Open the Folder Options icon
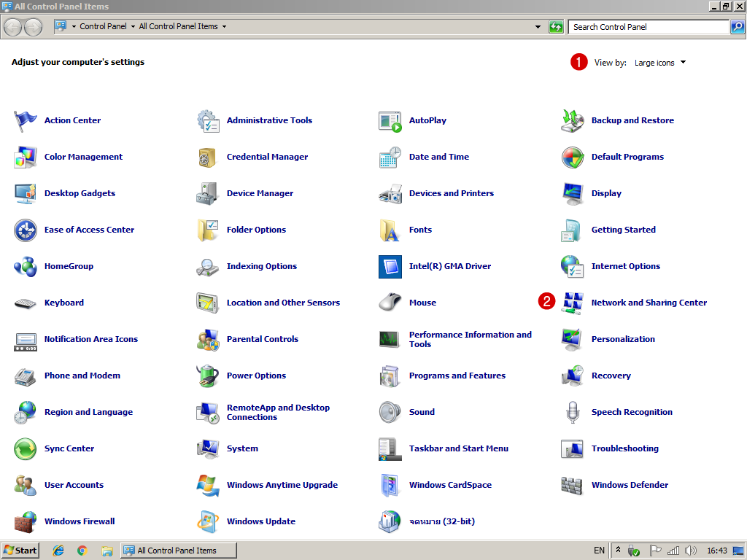747x560 pixels. click(x=208, y=230)
